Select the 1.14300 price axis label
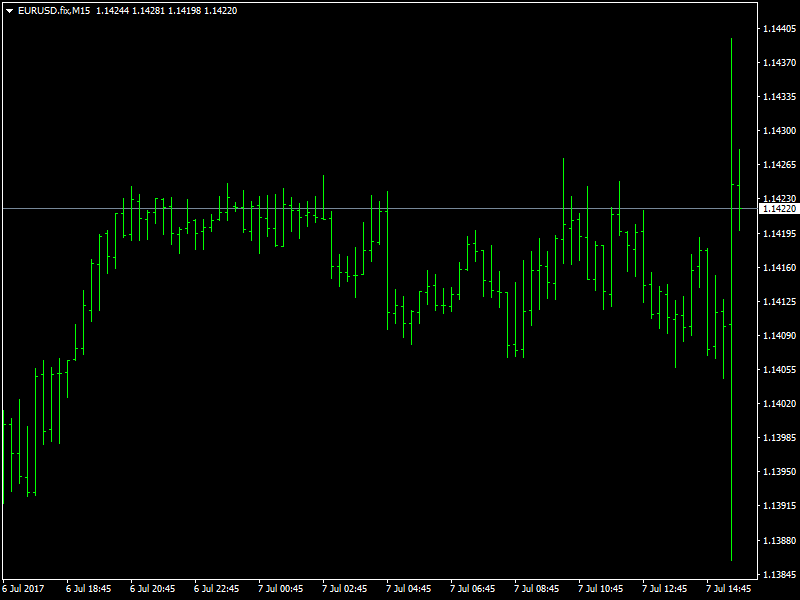This screenshot has height=600, width=800. 779,131
